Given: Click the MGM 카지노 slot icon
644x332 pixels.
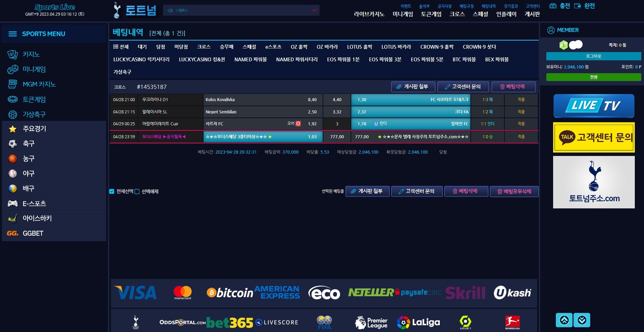Looking at the screenshot, I should pos(13,84).
